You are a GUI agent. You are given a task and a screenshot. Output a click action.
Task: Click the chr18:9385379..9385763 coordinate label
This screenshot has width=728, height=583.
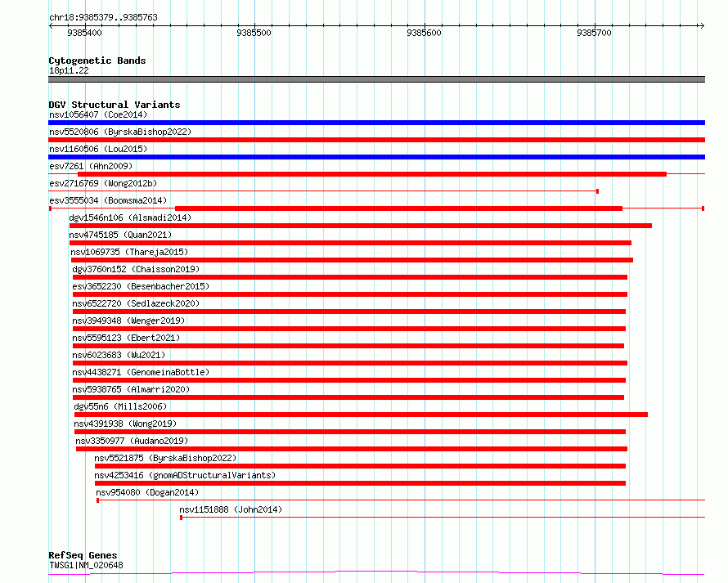(x=103, y=17)
